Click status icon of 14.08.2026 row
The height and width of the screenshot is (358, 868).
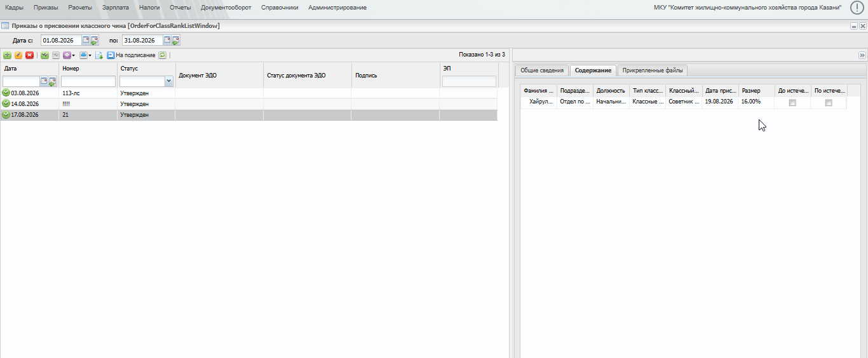(x=6, y=103)
